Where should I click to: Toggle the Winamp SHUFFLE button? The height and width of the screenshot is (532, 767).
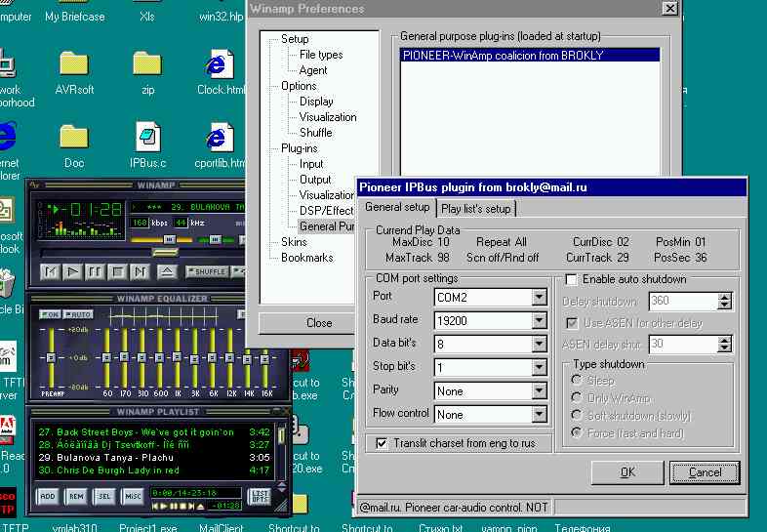point(208,271)
